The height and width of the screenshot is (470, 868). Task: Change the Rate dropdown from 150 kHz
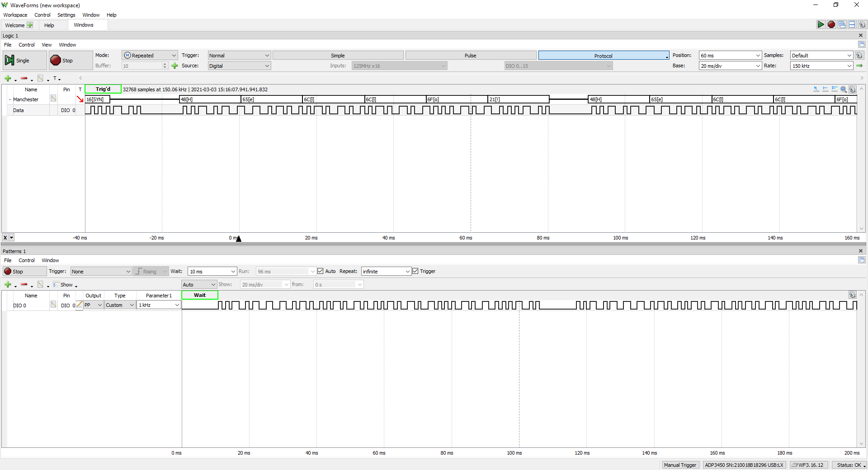pos(821,66)
